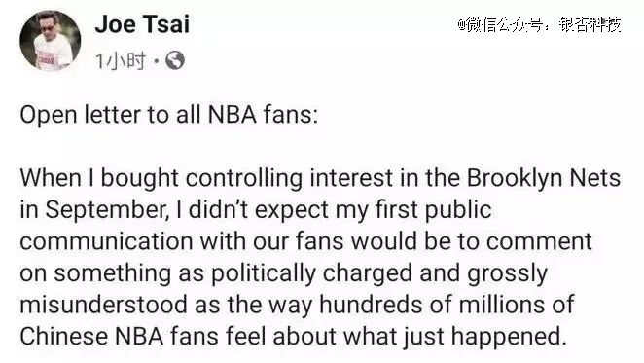Open Joe Tsai's profile picture
The width and height of the screenshot is (644, 363).
51,40
